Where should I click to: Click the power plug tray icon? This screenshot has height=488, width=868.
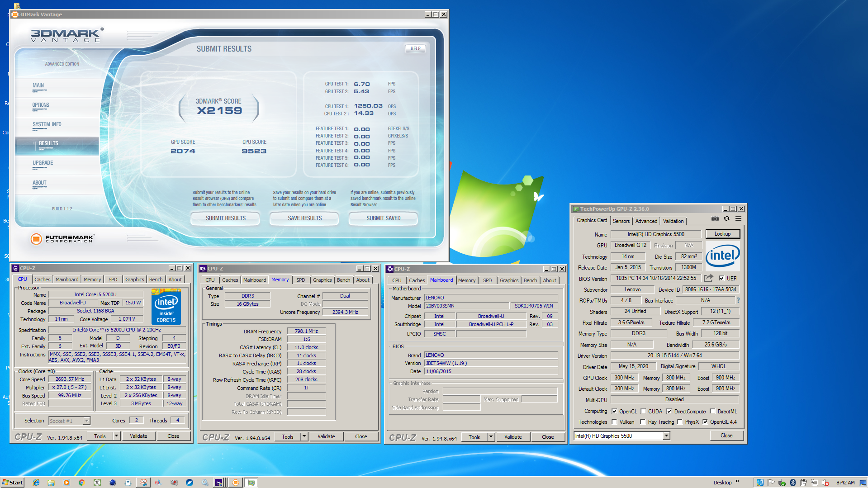coord(804,483)
